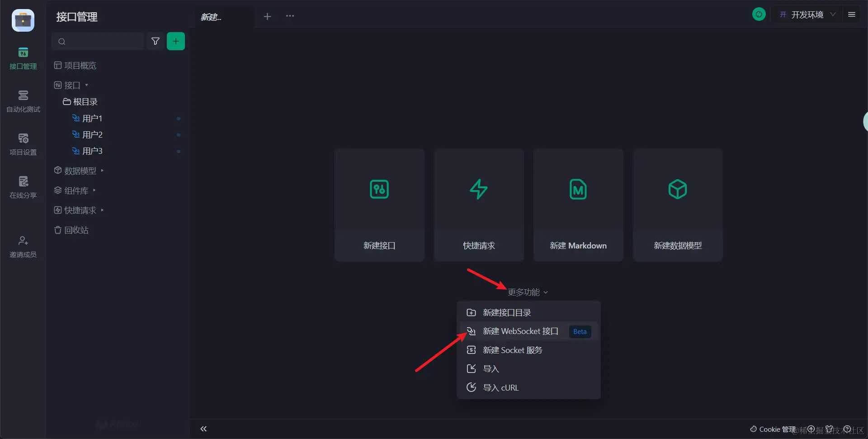Expand the 快捷请求 tree section
This screenshot has height=439, width=868.
point(79,210)
